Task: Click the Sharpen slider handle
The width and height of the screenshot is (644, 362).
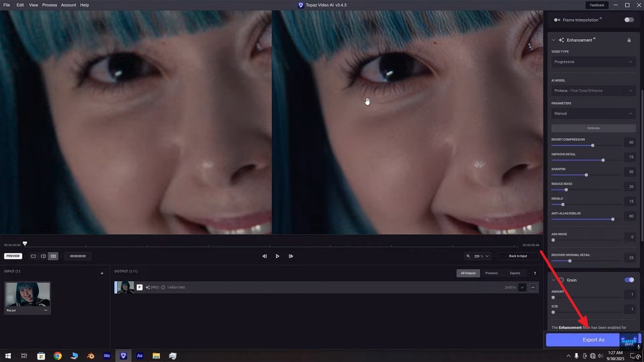Action: pyautogui.click(x=586, y=175)
